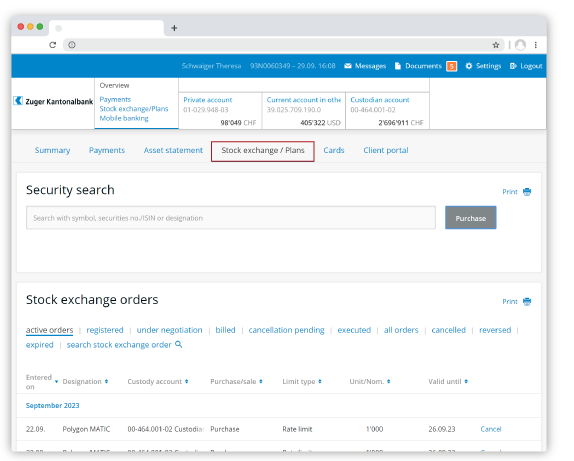The image size is (574, 461).
Task: Select the Stock exchange / Plans tab
Action: (262, 151)
